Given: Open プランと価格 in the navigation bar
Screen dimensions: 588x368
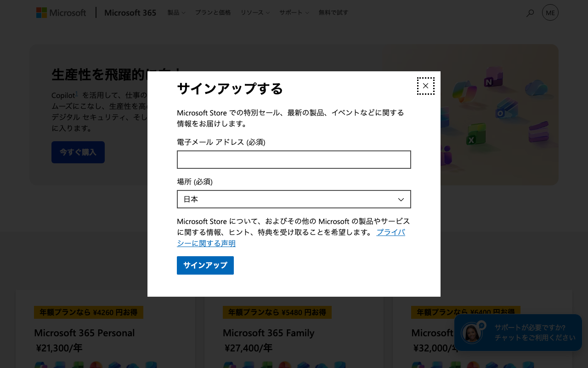Looking at the screenshot, I should pyautogui.click(x=213, y=12).
